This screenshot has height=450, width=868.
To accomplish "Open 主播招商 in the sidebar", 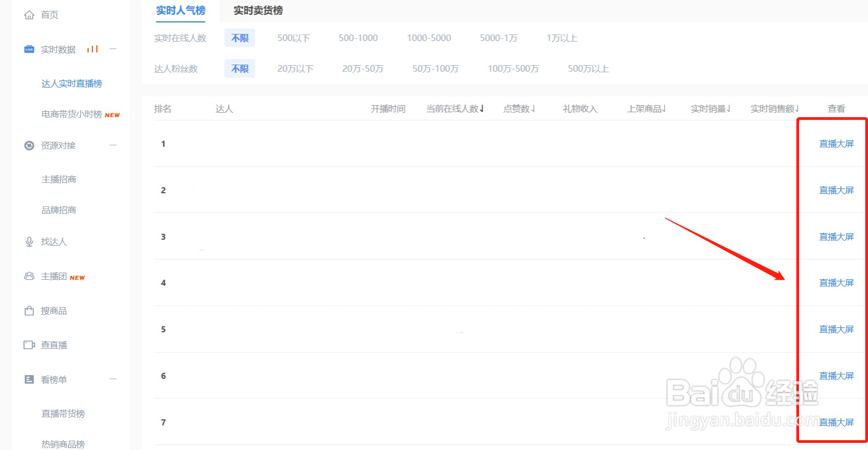I will point(59,180).
